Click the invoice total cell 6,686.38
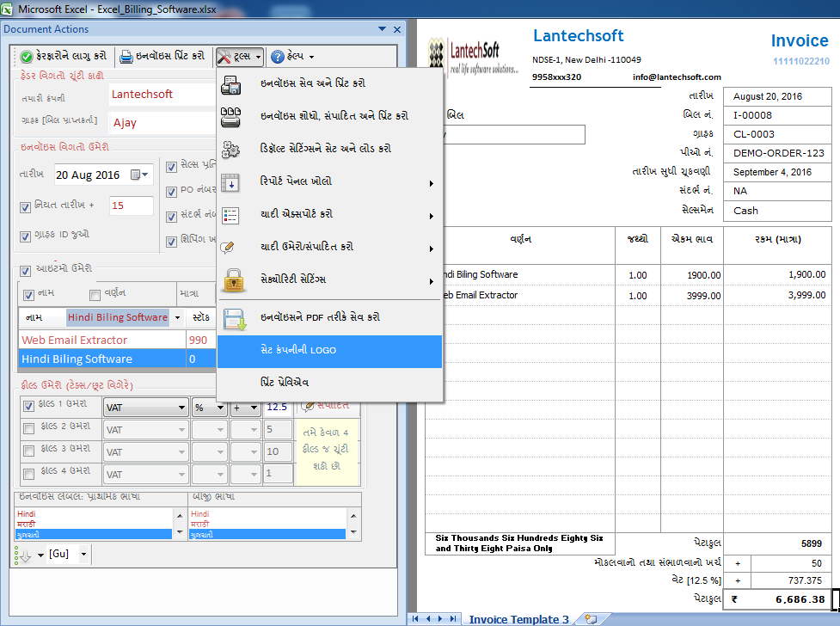 point(777,599)
